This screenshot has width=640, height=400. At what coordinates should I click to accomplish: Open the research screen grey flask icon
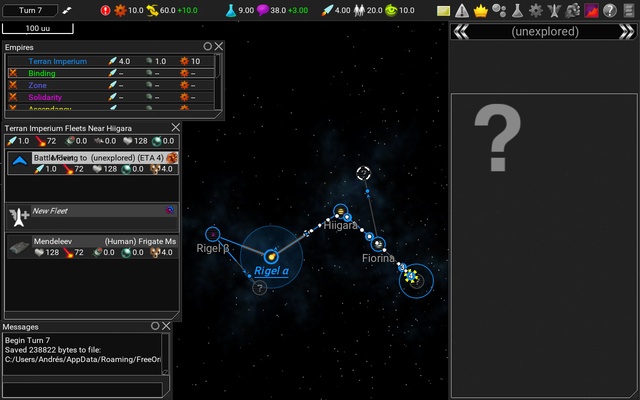[x=518, y=11]
